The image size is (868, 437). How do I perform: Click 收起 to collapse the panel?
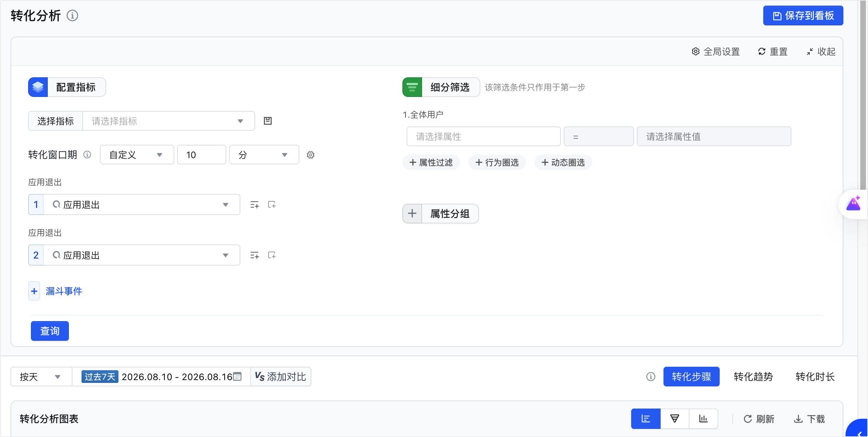click(821, 52)
